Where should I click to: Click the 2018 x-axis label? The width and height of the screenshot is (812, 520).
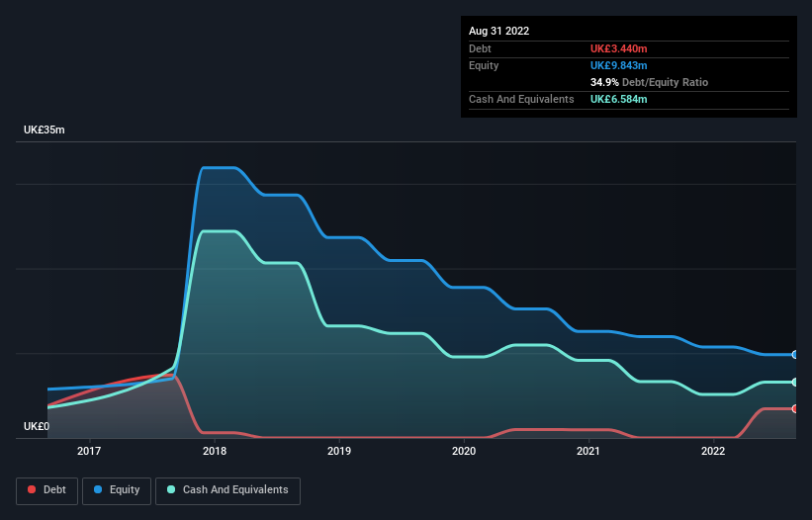pos(215,451)
